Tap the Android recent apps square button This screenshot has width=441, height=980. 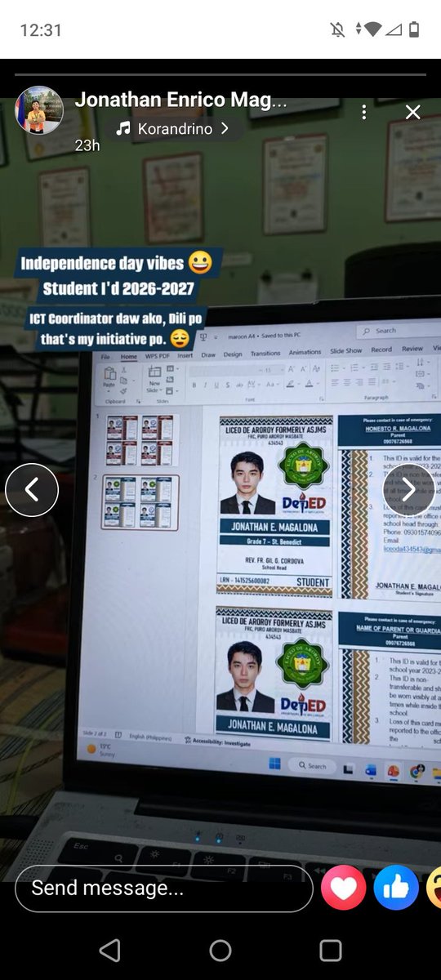click(x=331, y=951)
